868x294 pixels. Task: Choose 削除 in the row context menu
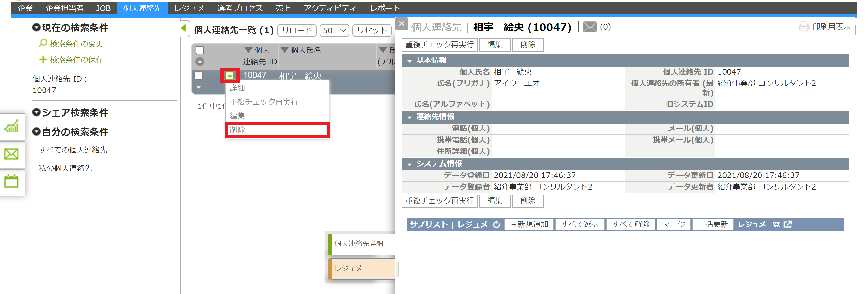click(x=277, y=130)
